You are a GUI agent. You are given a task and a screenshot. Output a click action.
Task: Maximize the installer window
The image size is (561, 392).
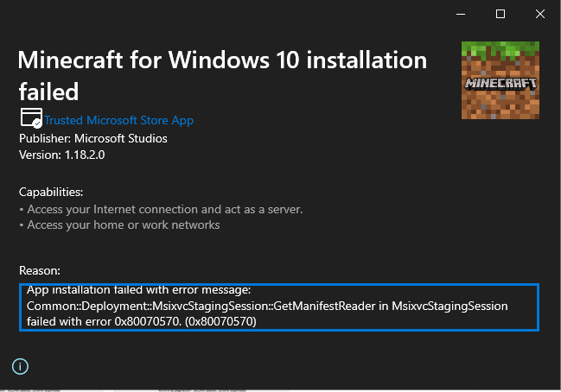[x=500, y=14]
